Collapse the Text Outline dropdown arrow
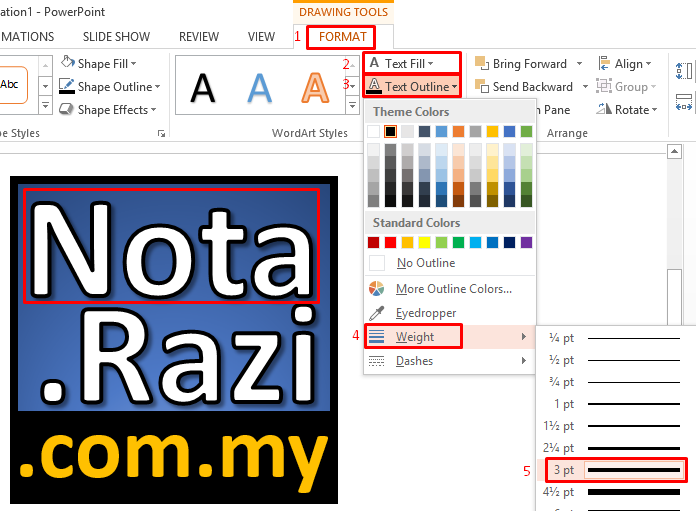This screenshot has width=696, height=511. (x=455, y=87)
